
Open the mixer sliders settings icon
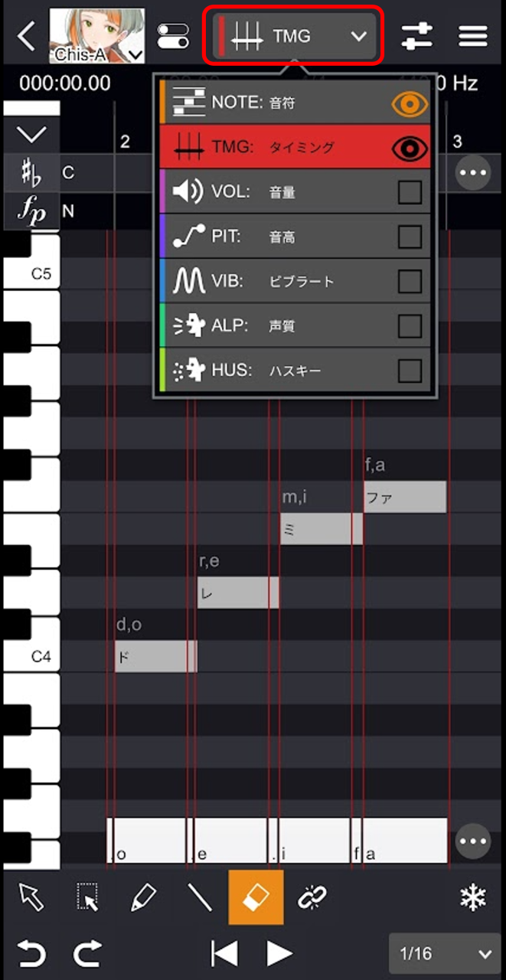tap(417, 36)
